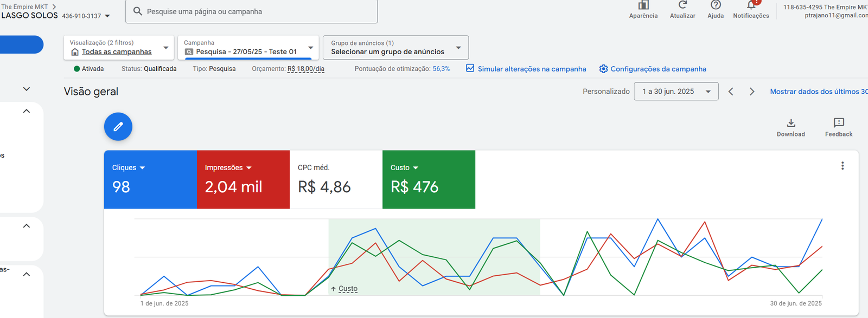The height and width of the screenshot is (318, 868).
Task: Go to previous date range arrow
Action: (x=731, y=92)
